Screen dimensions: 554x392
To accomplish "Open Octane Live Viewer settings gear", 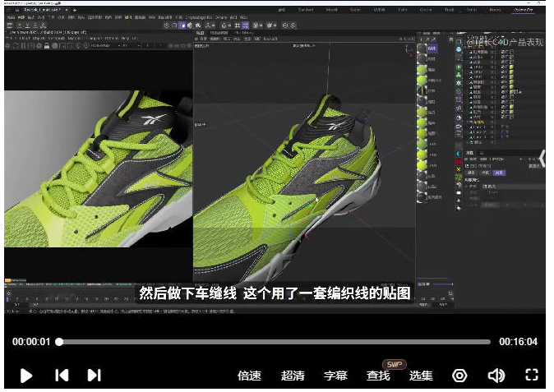I will (39, 46).
